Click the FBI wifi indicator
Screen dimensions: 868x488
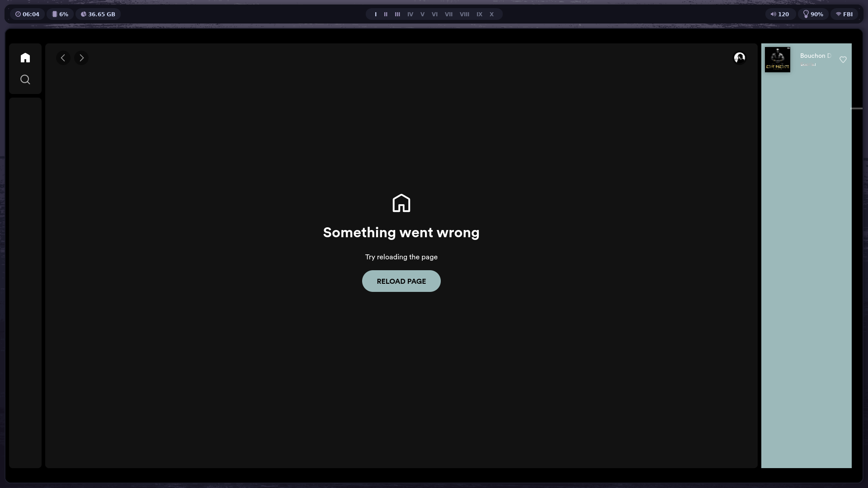click(x=844, y=14)
